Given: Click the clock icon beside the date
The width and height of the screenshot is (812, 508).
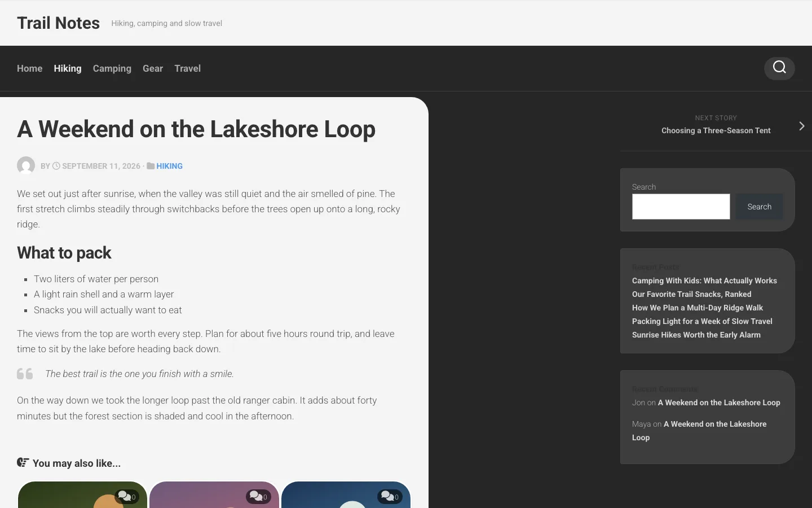Looking at the screenshot, I should (56, 166).
